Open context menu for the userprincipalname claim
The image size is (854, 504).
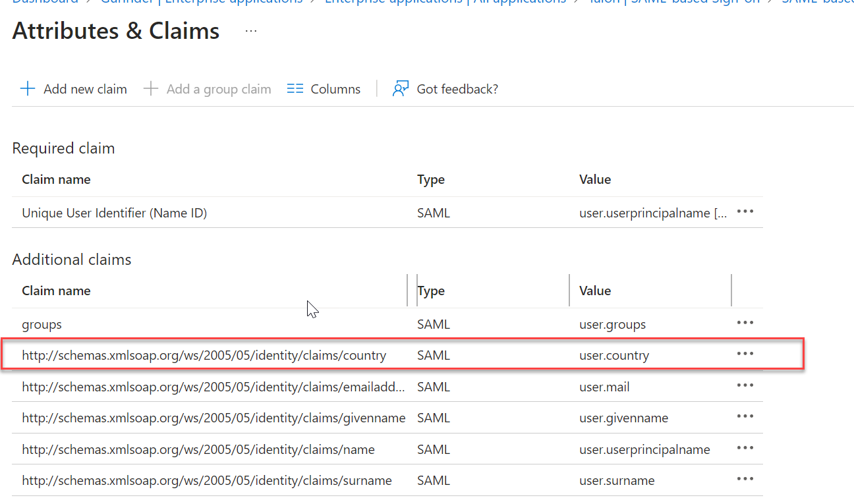tap(745, 449)
